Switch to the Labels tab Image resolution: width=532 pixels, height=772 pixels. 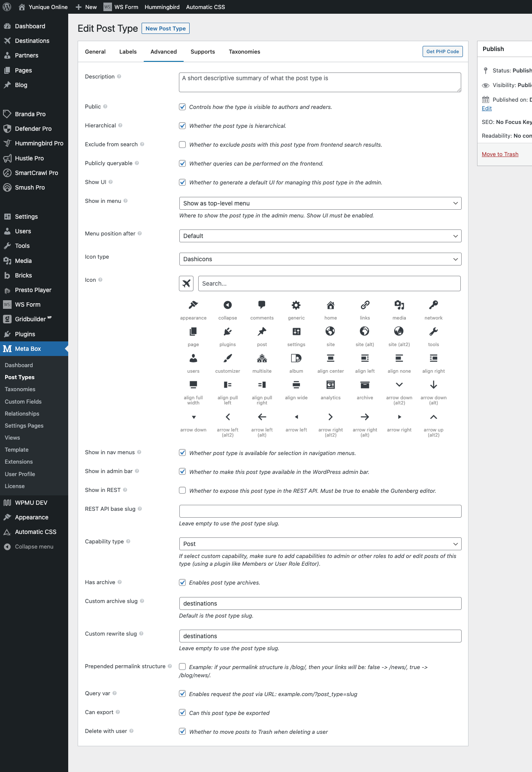point(128,51)
